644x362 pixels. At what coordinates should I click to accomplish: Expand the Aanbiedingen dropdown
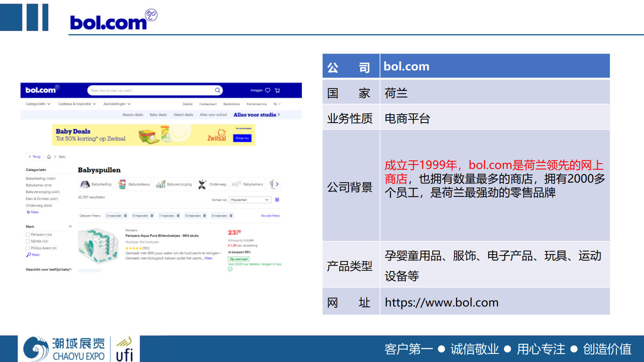click(x=117, y=104)
